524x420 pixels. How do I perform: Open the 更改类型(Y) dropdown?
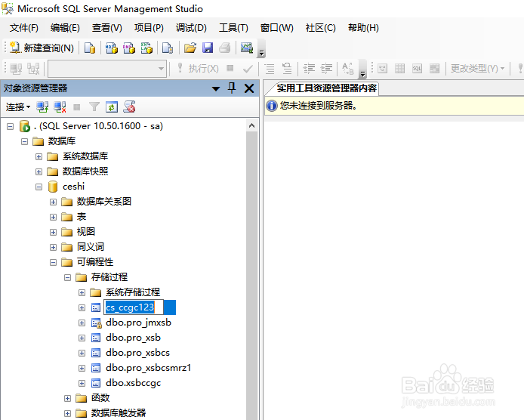click(x=477, y=69)
